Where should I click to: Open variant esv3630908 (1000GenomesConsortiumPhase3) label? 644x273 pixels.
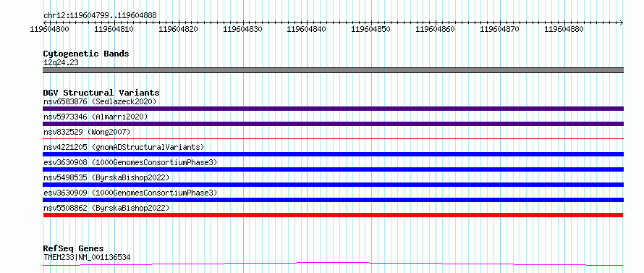coord(130,162)
